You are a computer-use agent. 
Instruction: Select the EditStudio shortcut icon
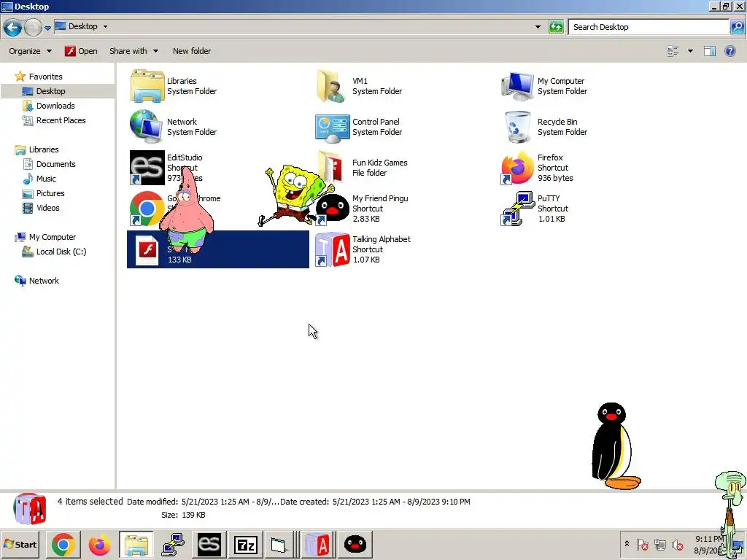(147, 168)
